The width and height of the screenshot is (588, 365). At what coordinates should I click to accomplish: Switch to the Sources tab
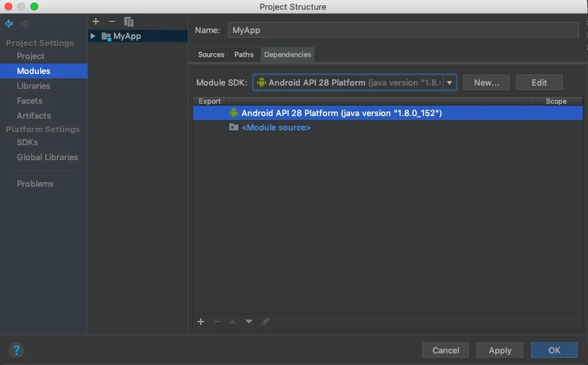[x=211, y=54]
